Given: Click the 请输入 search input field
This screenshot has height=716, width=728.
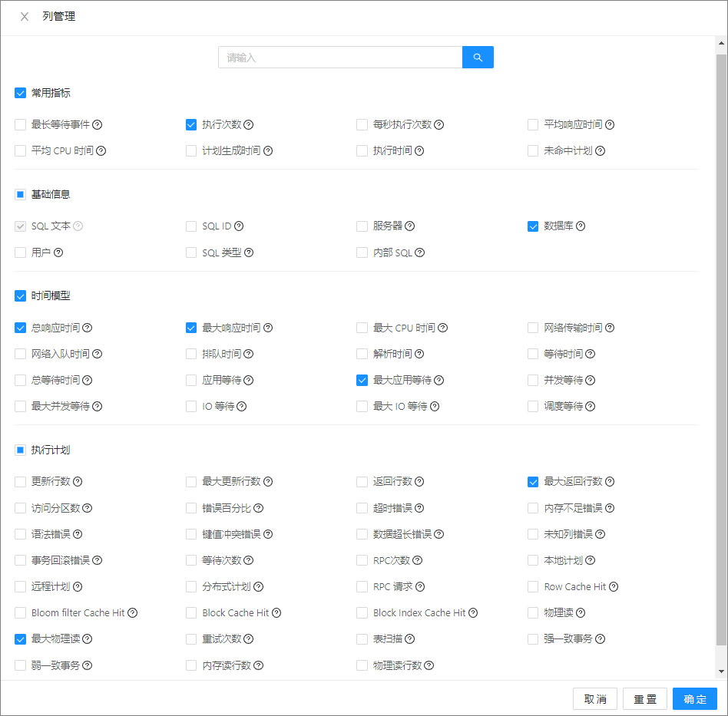Looking at the screenshot, I should click(340, 58).
